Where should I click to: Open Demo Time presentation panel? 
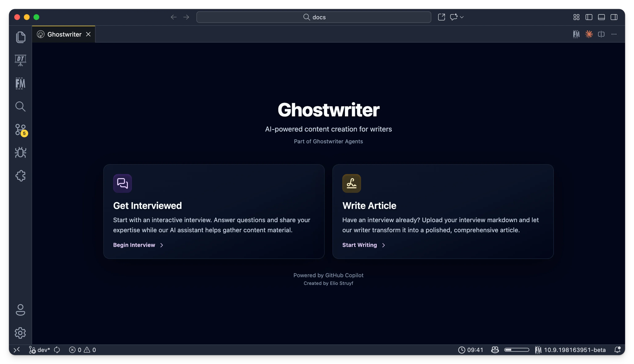pyautogui.click(x=20, y=60)
